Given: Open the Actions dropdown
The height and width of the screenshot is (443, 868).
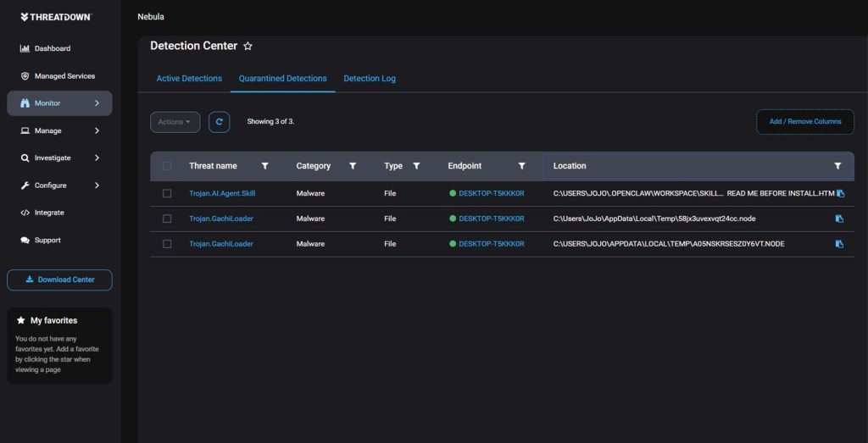Looking at the screenshot, I should (175, 122).
